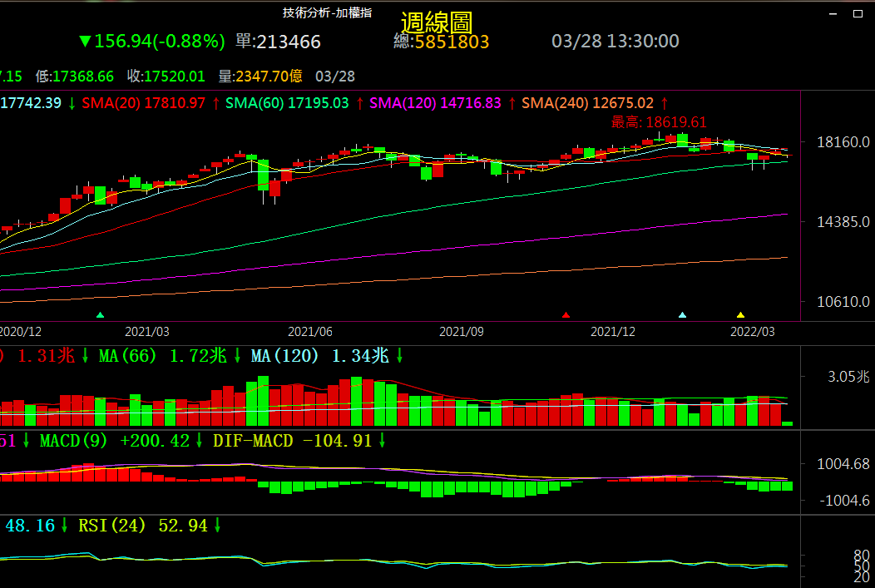
Task: Click the red triangle marker on the timeline
Action: coord(566,315)
